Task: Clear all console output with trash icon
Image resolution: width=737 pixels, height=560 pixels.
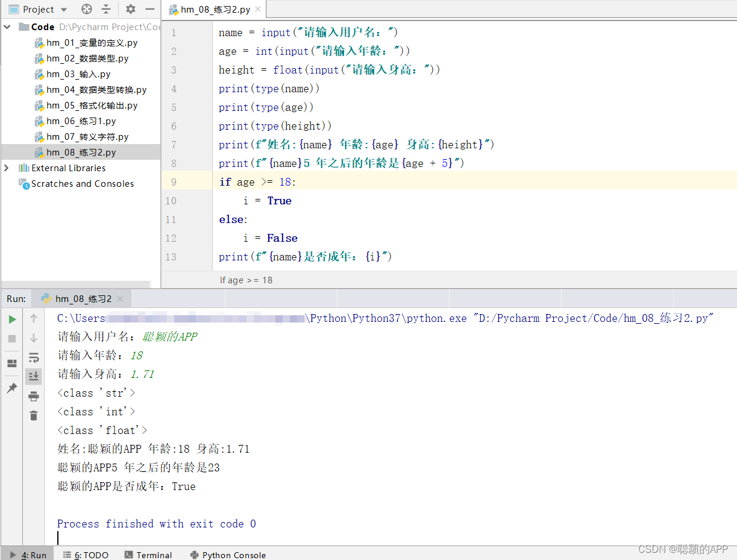Action: pyautogui.click(x=34, y=415)
